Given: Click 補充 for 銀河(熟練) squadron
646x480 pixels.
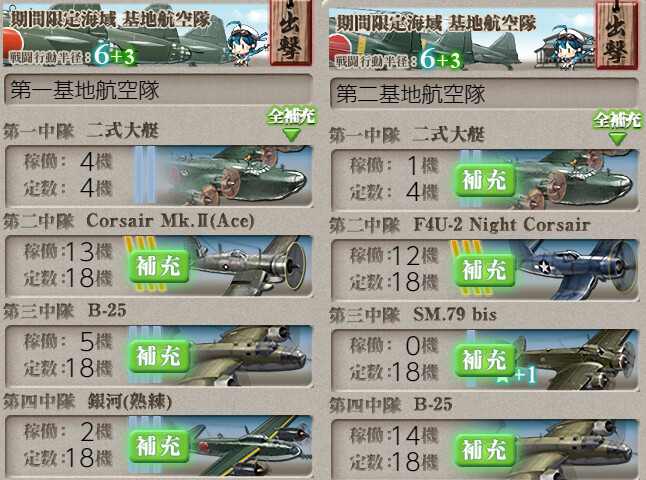Looking at the screenshot, I should [x=159, y=446].
